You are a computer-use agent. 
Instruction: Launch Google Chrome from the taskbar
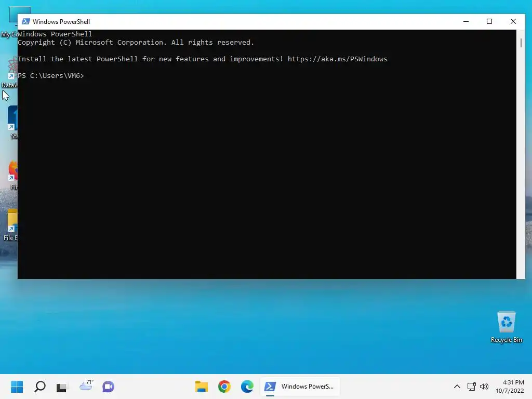pos(224,387)
